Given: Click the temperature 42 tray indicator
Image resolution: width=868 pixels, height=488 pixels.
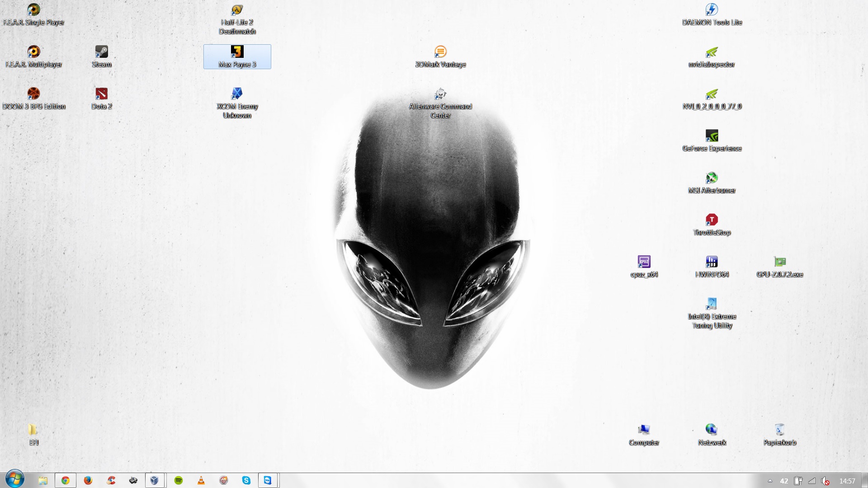Looking at the screenshot, I should (784, 481).
